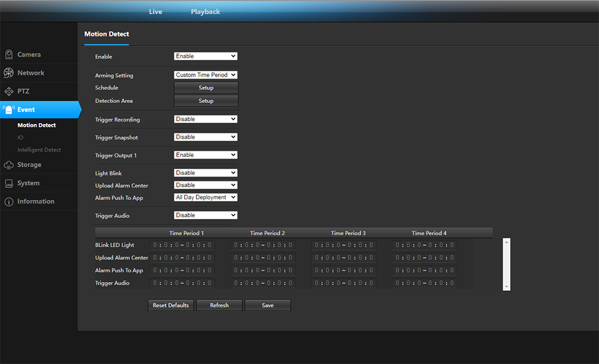This screenshot has width=599, height=364.
Task: Switch to the Playback tab
Action: (205, 12)
